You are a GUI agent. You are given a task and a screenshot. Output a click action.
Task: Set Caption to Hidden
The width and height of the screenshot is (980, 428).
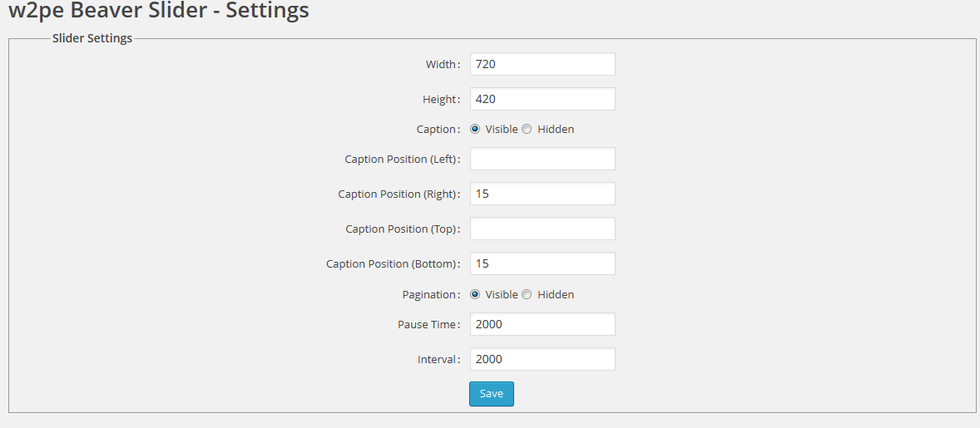click(527, 130)
